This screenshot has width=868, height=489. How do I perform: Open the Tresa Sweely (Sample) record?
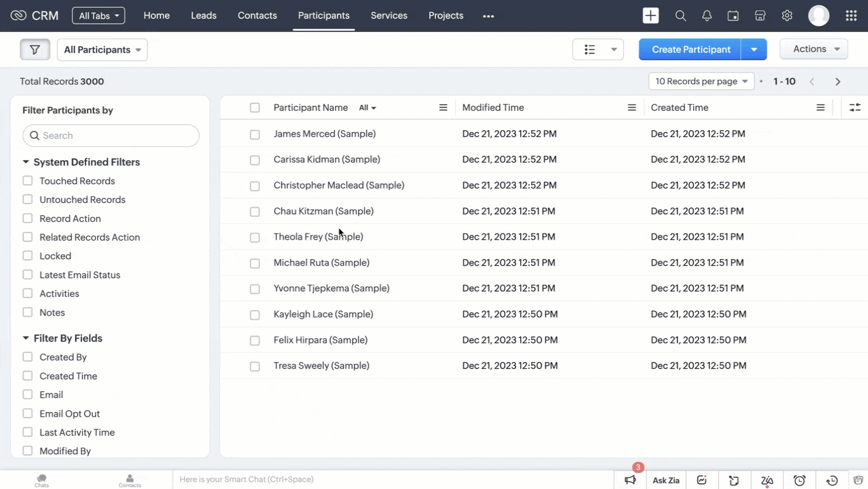tap(321, 366)
